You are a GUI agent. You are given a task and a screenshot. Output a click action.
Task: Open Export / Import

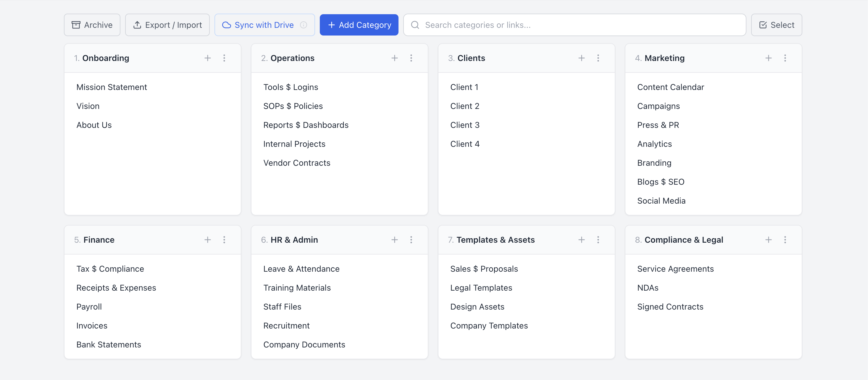click(x=167, y=25)
